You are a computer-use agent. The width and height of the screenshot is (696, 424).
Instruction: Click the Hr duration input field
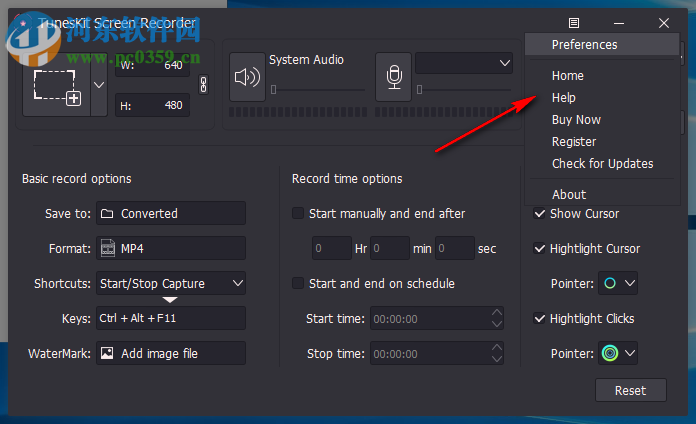click(332, 248)
